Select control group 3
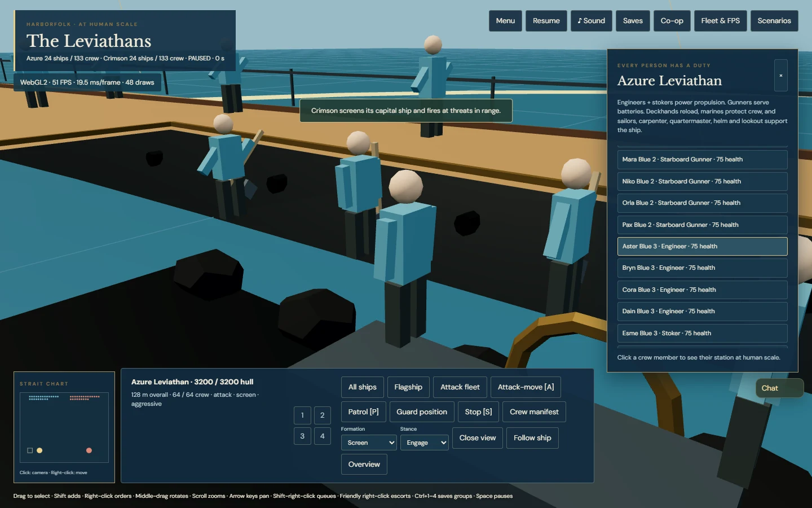Image resolution: width=812 pixels, height=508 pixels. point(302,436)
